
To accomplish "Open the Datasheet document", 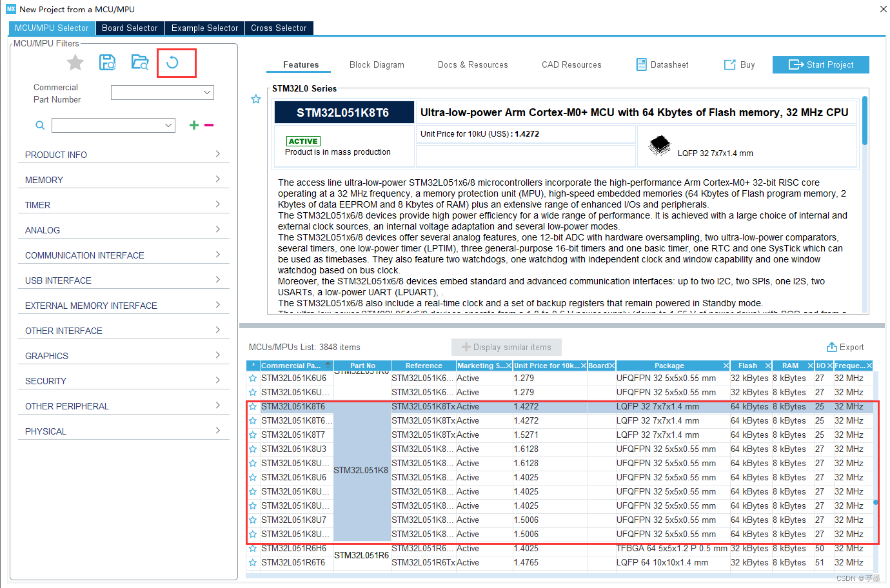I will coord(662,64).
